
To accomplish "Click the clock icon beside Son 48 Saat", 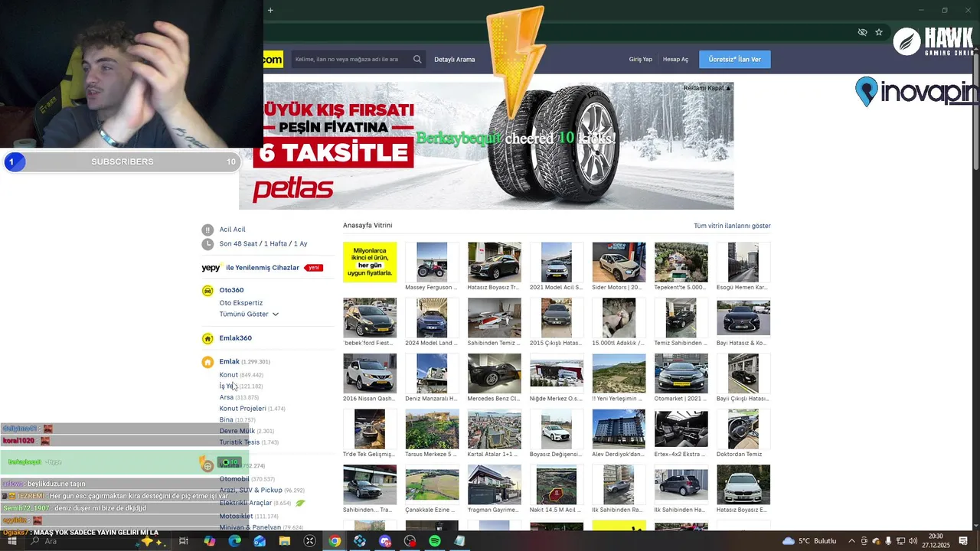I will coord(207,244).
